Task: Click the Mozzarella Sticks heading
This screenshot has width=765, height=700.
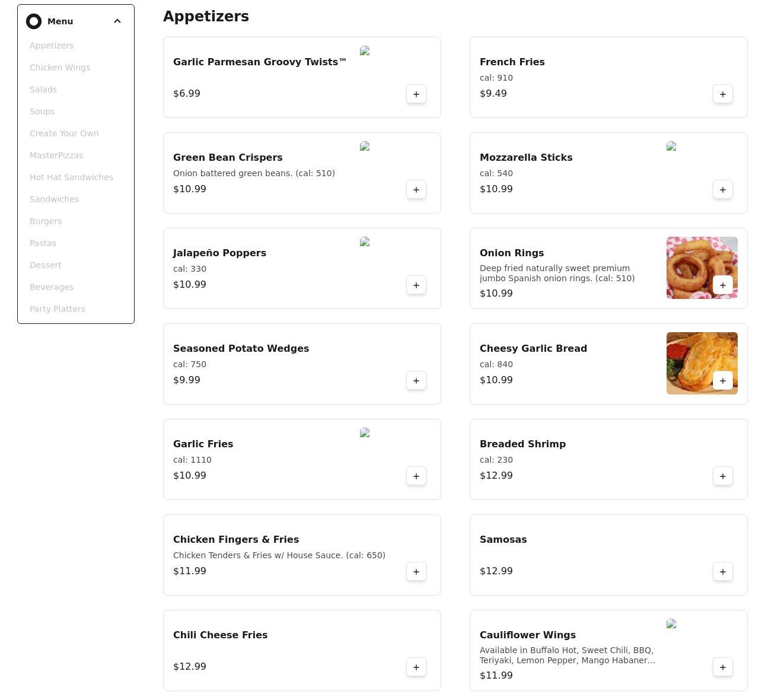Action: (x=526, y=157)
